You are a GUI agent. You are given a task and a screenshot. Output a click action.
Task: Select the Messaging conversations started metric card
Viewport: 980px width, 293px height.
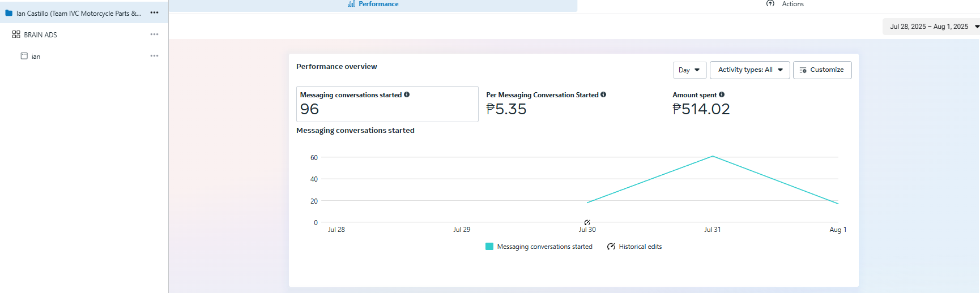[387, 104]
